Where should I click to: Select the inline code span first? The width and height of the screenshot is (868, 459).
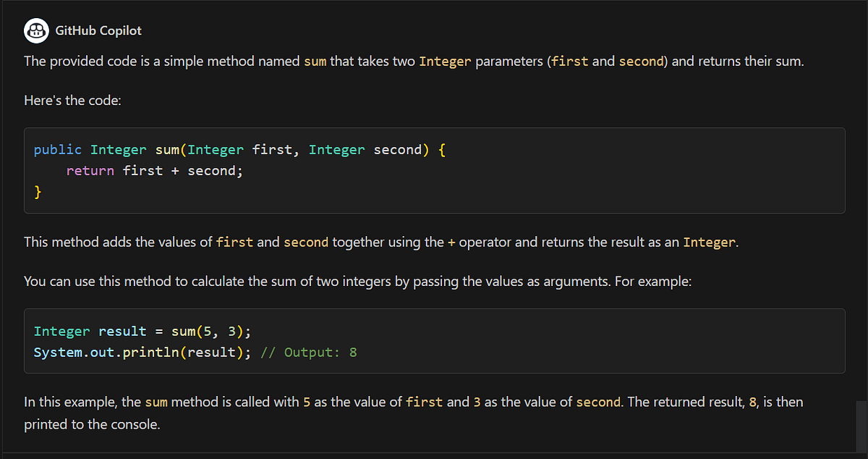click(571, 62)
